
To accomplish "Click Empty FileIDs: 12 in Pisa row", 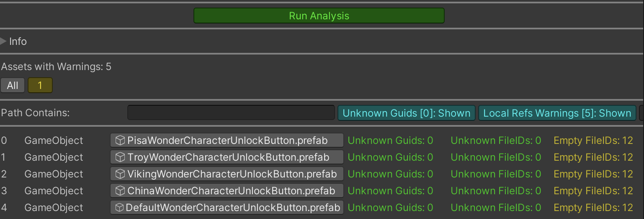I will [x=593, y=141].
